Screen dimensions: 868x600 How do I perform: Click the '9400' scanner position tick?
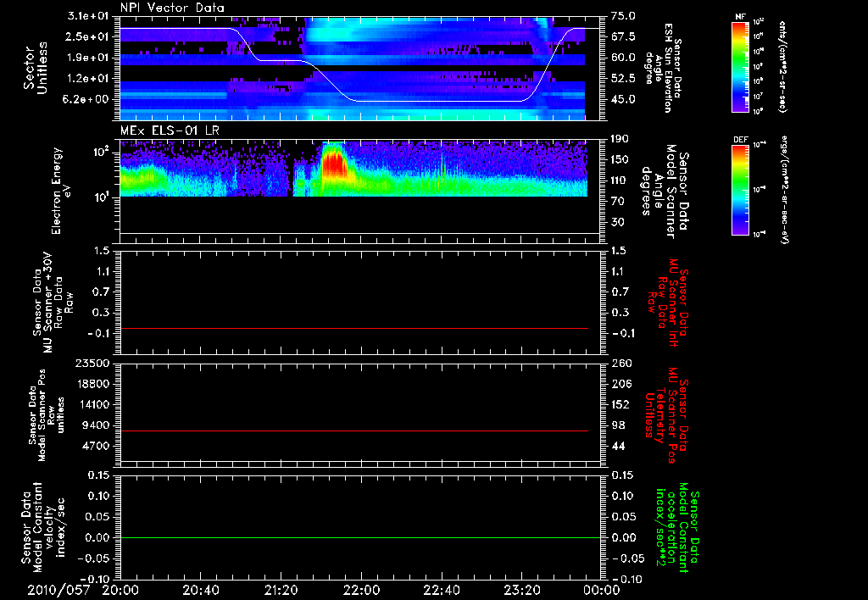click(x=95, y=425)
